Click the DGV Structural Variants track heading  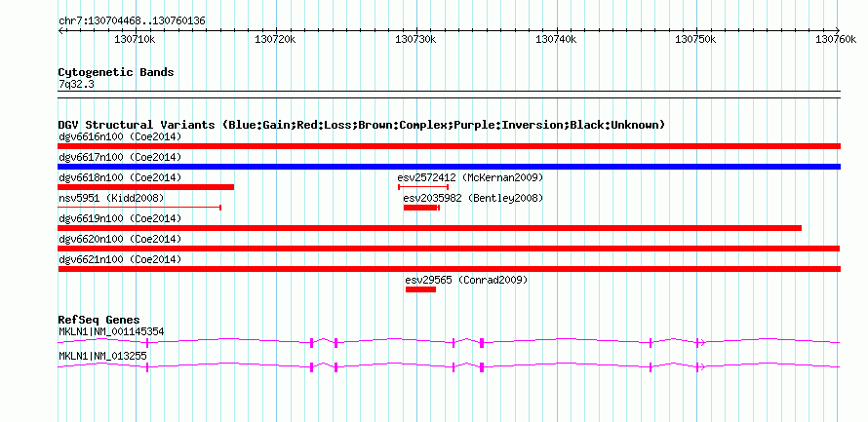coord(362,125)
